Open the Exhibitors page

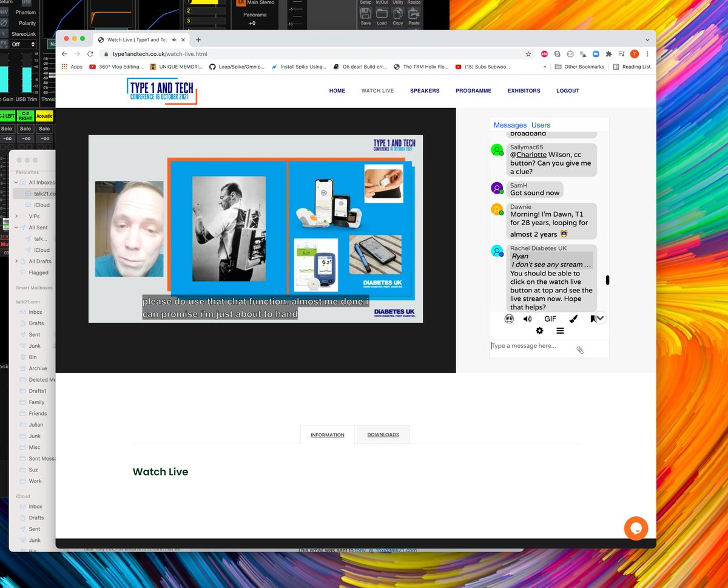[524, 91]
